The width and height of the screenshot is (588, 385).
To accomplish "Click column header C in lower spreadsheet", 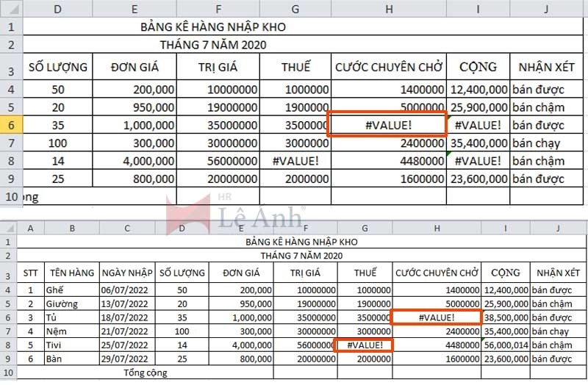I will click(126, 229).
